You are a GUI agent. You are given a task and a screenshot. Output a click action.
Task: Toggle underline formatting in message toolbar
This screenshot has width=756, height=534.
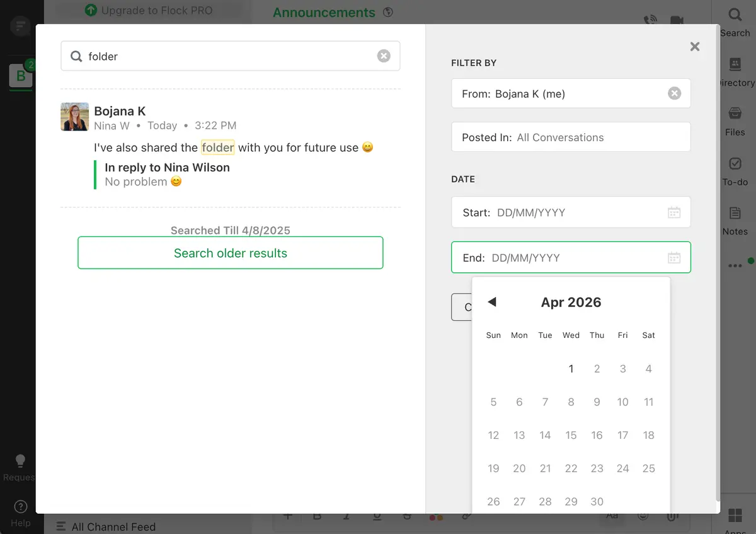(x=376, y=515)
